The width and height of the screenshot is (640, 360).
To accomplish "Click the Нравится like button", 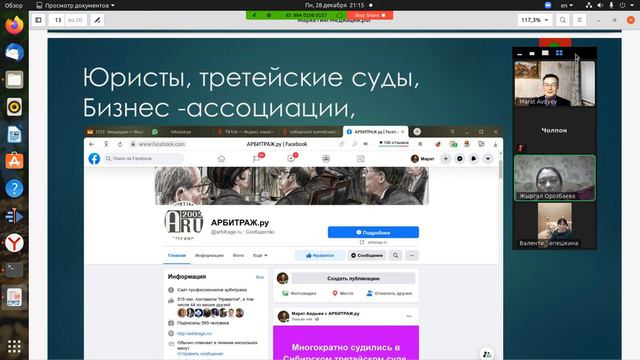I will coord(320,256).
